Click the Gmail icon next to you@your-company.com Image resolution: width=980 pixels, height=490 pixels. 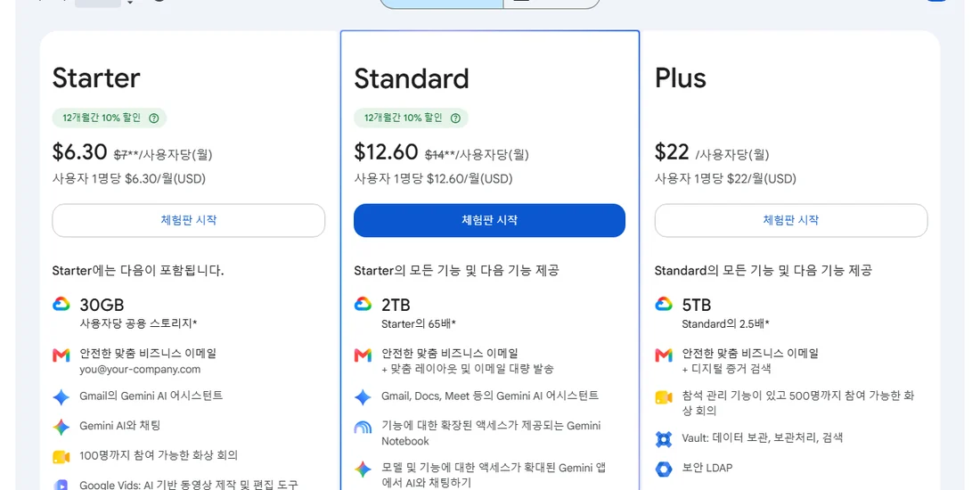61,355
